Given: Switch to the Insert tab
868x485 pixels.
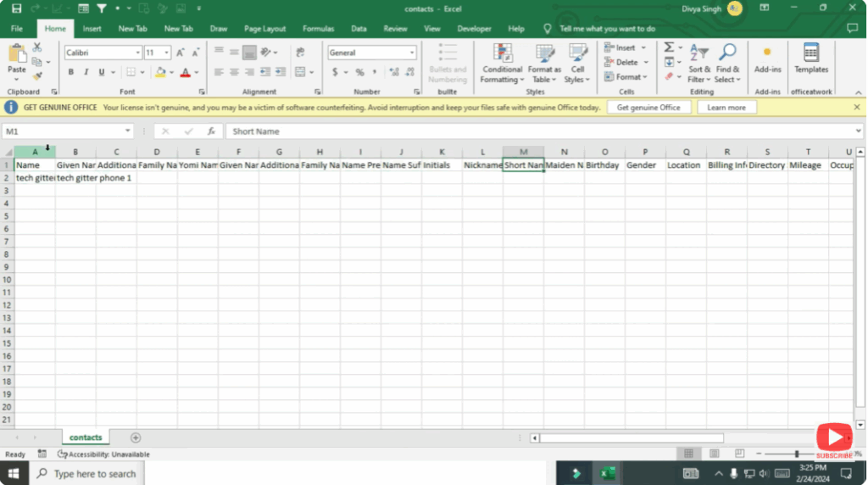Looking at the screenshot, I should (92, 28).
